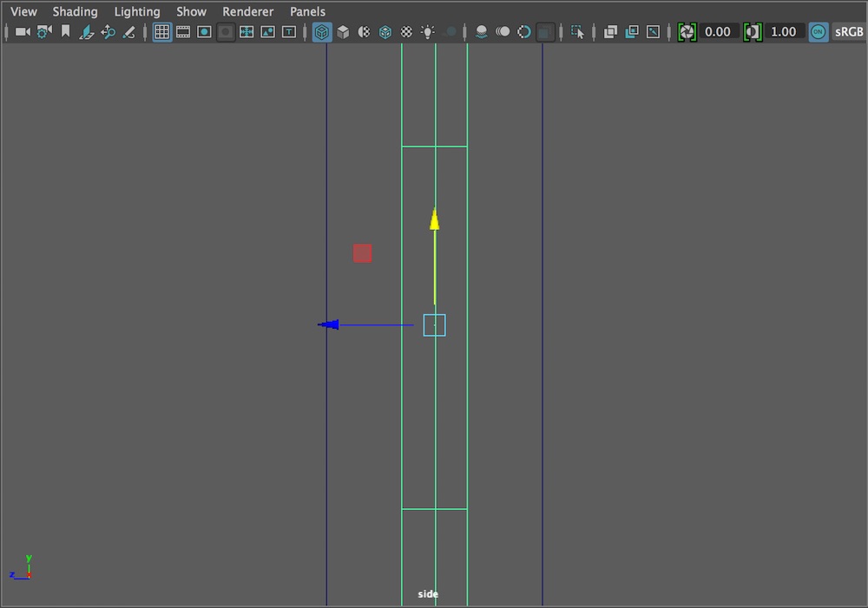Click the Gamma contrast icon
The width and height of the screenshot is (868, 608).
coord(753,32)
